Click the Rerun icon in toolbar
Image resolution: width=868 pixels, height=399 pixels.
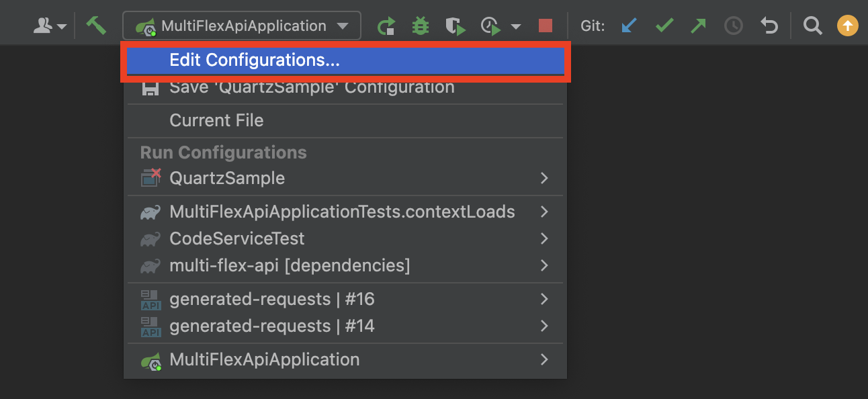pos(386,26)
